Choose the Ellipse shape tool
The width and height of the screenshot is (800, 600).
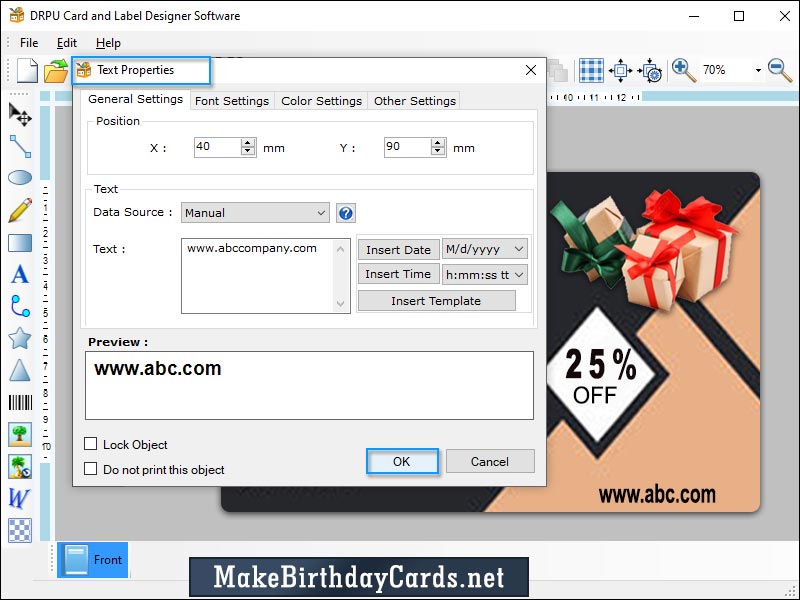click(20, 178)
